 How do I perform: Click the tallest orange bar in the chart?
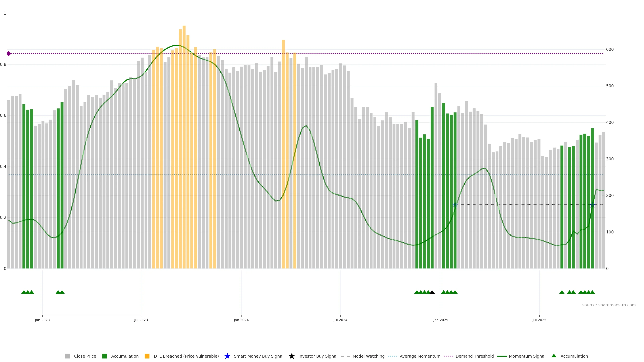pos(184,125)
